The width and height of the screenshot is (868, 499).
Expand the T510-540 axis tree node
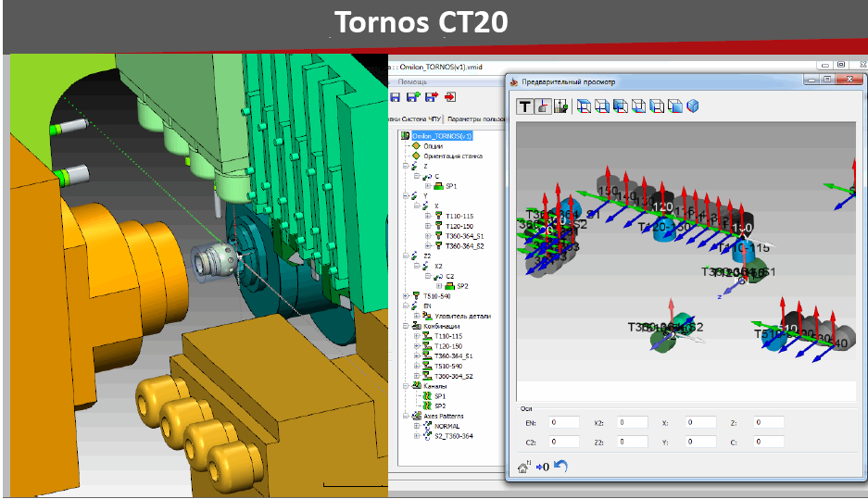pos(406,296)
